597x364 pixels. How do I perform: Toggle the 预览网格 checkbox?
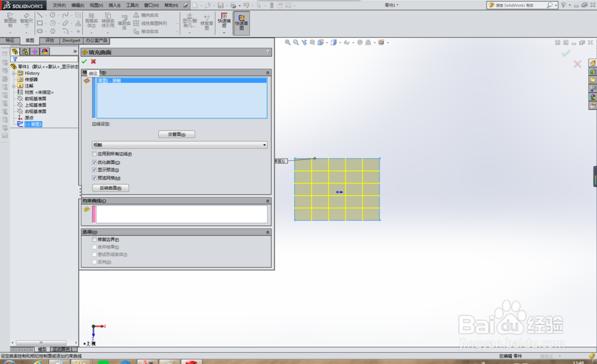coord(94,178)
